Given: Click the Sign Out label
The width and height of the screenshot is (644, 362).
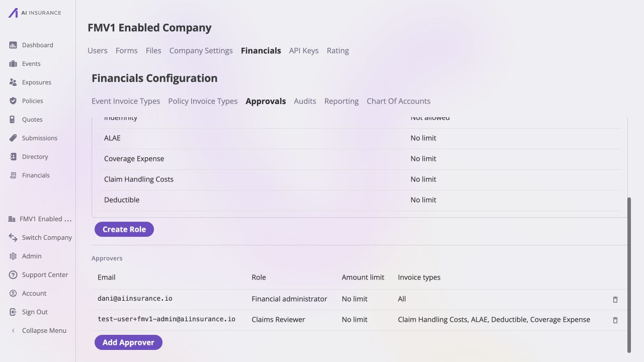Looking at the screenshot, I should 35,312.
